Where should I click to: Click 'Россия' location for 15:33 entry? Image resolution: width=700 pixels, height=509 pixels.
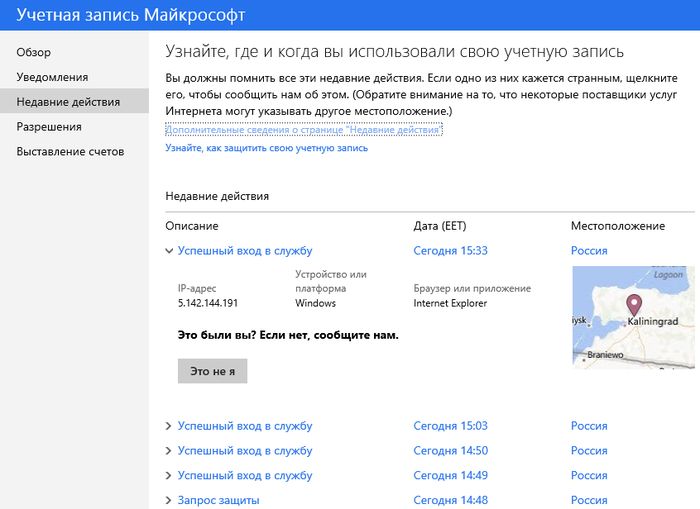coord(589,251)
